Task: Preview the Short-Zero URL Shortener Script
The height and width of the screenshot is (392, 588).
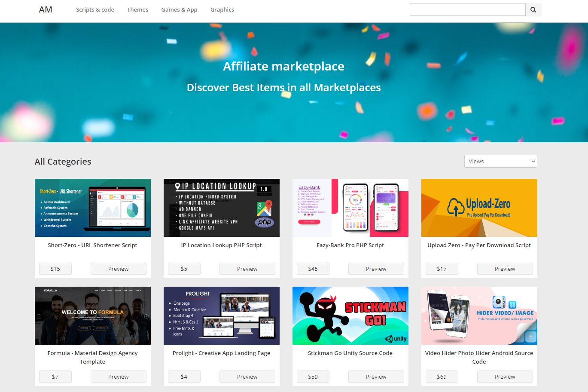Action: point(118,269)
